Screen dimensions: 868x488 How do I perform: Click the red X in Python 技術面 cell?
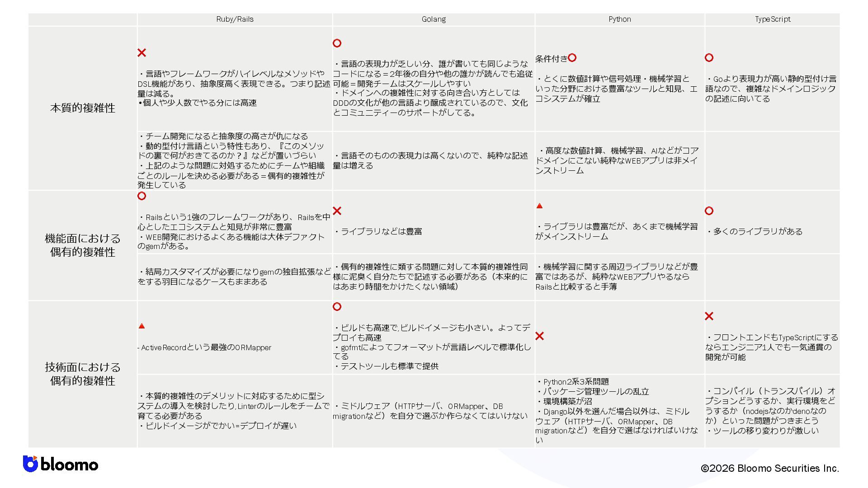(539, 336)
